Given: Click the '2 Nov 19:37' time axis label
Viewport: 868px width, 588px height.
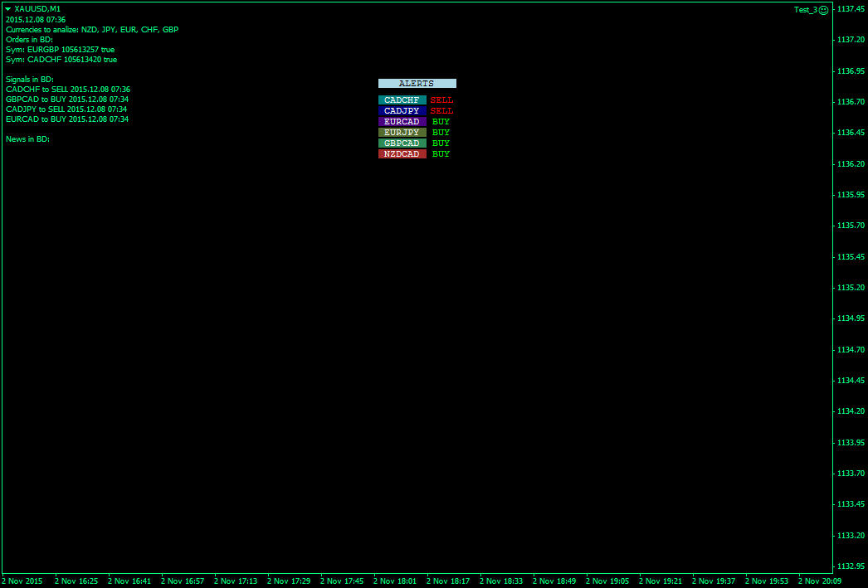Looking at the screenshot, I should pyautogui.click(x=714, y=581).
